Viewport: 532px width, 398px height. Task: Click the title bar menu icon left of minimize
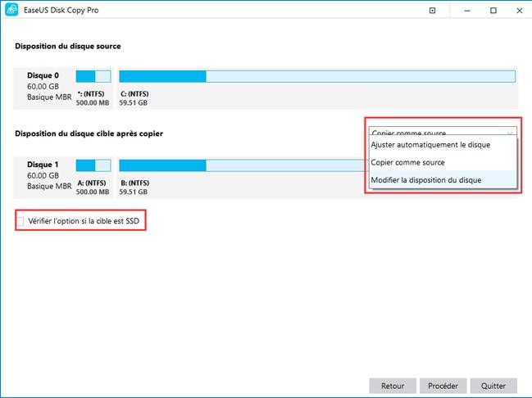click(432, 11)
